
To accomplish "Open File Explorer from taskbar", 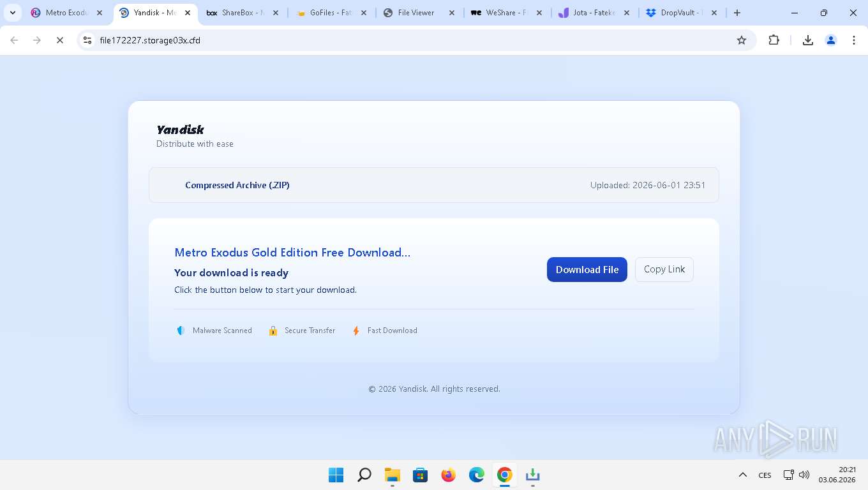I will point(392,475).
